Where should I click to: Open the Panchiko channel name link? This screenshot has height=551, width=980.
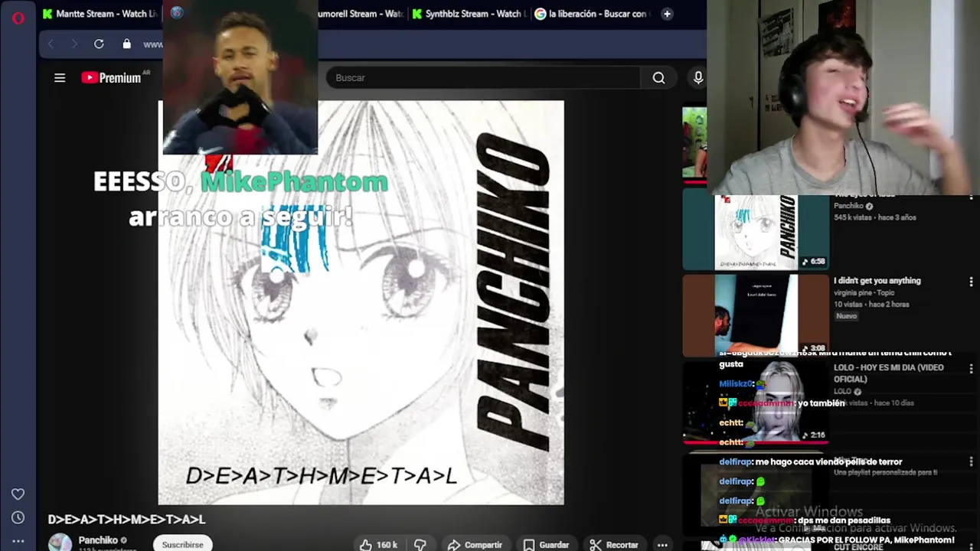pos(98,540)
